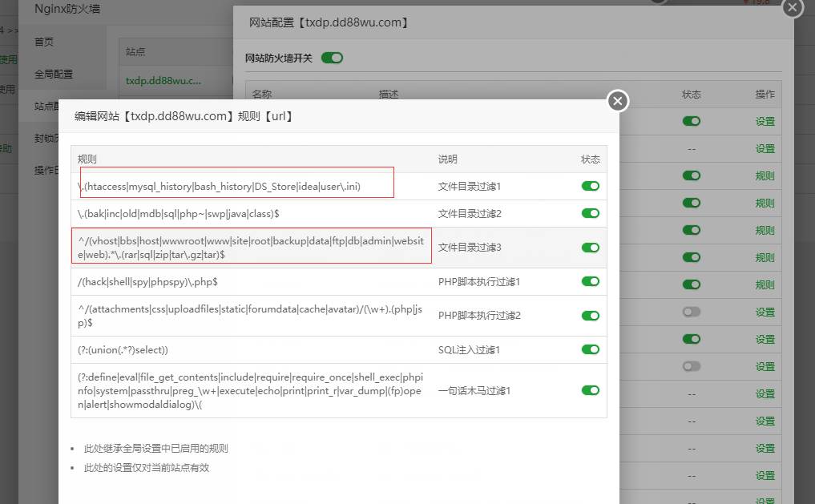The width and height of the screenshot is (815, 504).
Task: Click the 状态 header in the url rules dialog
Action: tap(591, 159)
